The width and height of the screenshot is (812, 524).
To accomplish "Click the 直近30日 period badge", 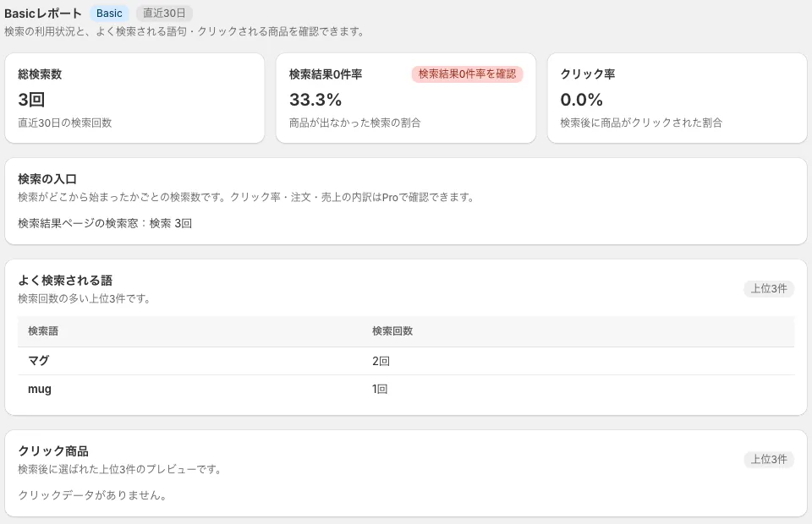I will pyautogui.click(x=164, y=14).
